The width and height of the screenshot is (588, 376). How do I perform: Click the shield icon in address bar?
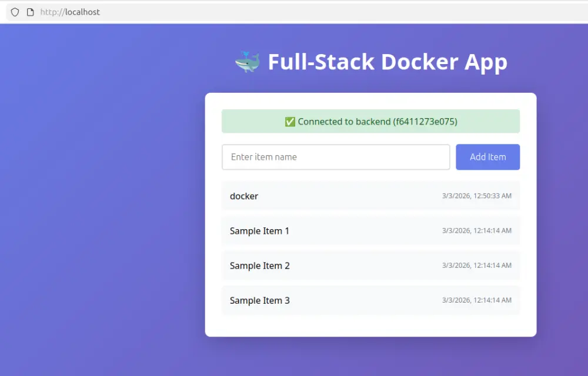(15, 12)
